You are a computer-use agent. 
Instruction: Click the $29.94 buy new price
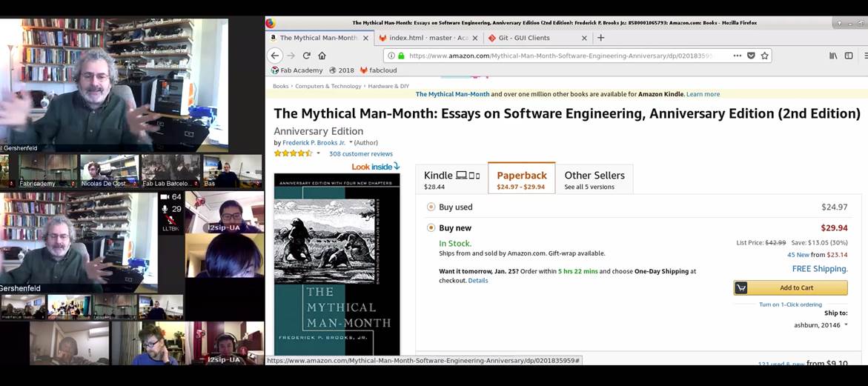pos(834,228)
